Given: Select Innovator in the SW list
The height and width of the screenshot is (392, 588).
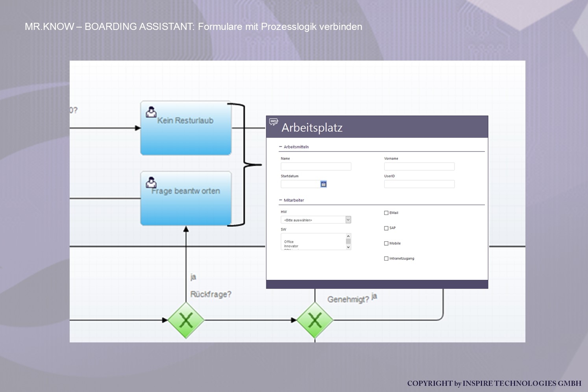Looking at the screenshot, I should tap(291, 246).
